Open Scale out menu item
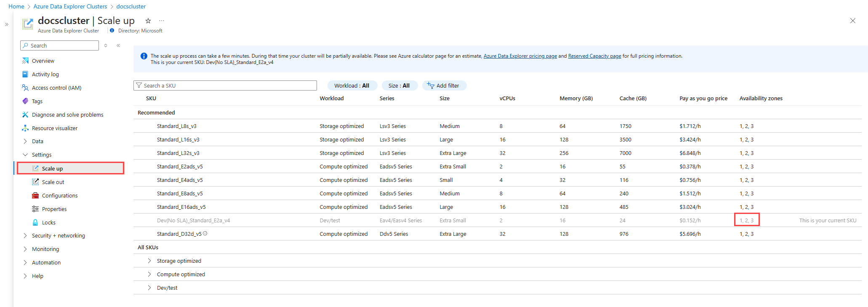Image resolution: width=868 pixels, height=307 pixels. (x=53, y=182)
